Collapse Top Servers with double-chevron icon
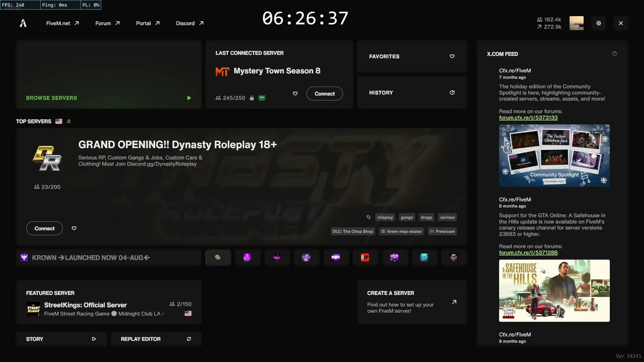 (69, 121)
